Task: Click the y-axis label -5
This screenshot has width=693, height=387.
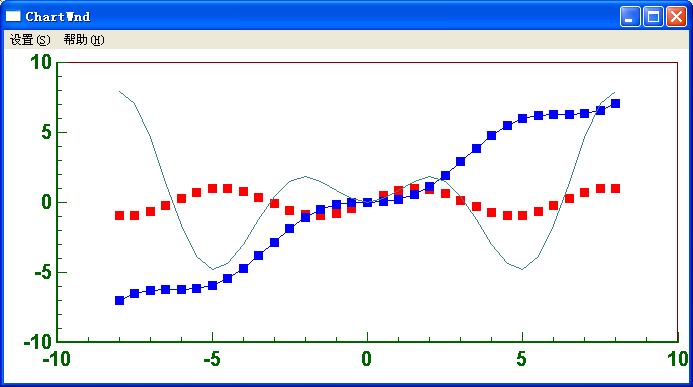Action: [x=43, y=273]
